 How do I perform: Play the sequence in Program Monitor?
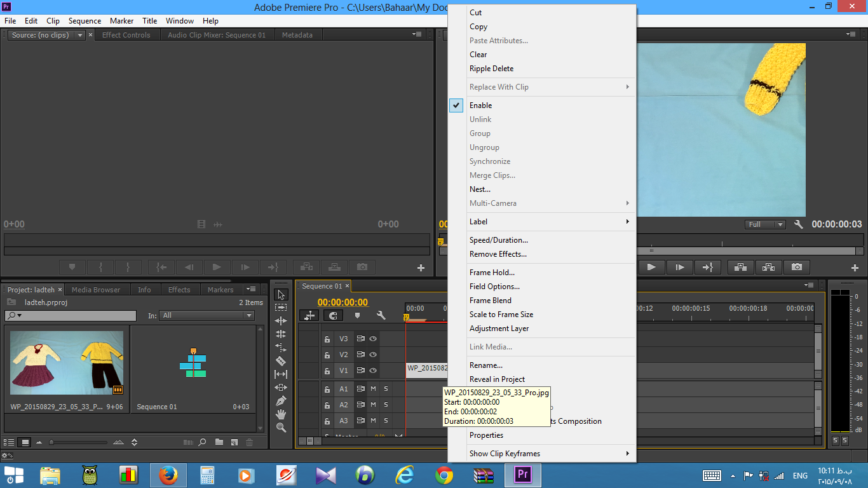(651, 268)
